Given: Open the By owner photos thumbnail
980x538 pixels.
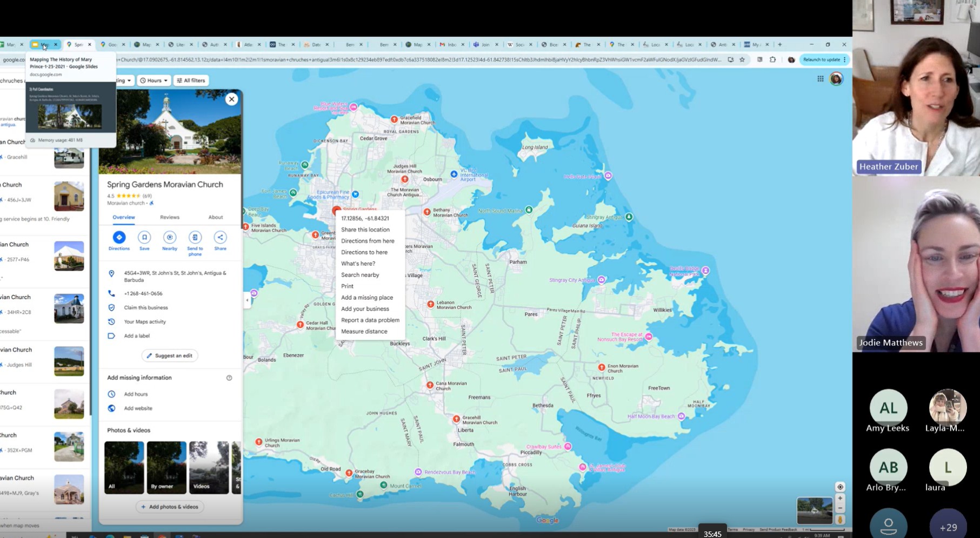Looking at the screenshot, I should coord(166,468).
